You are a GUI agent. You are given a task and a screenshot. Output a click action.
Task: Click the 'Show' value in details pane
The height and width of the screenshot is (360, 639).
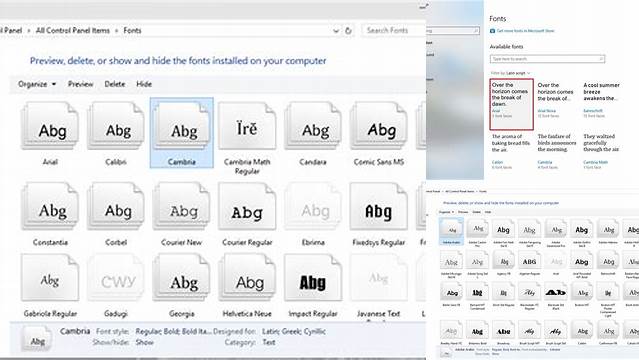(144, 342)
